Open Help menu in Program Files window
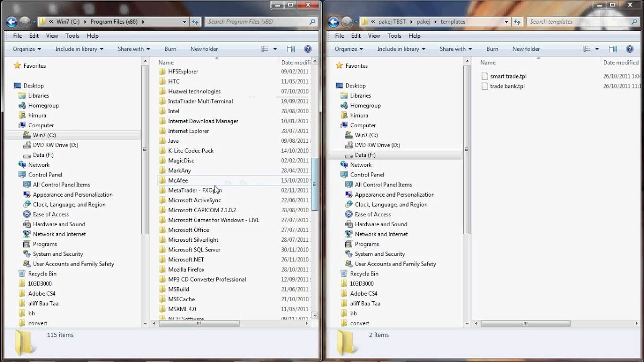This screenshot has width=644, height=362. tap(93, 36)
